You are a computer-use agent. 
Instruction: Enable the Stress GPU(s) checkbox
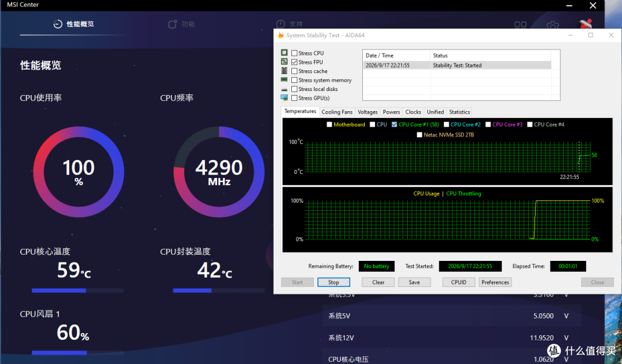(x=294, y=98)
